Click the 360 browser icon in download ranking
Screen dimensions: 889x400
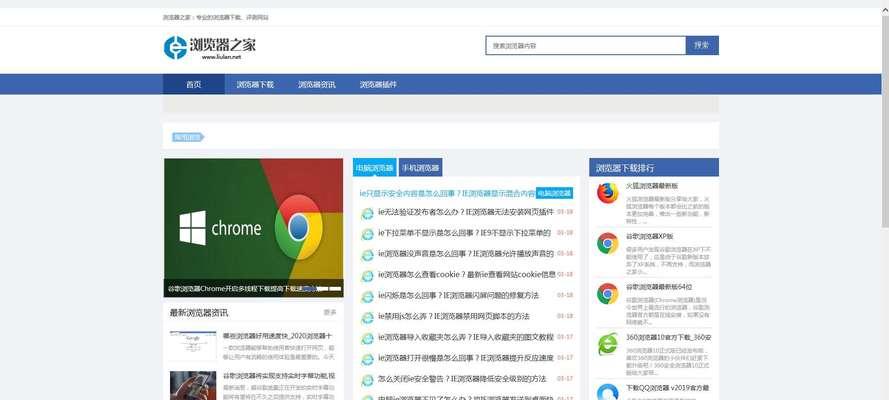(x=607, y=344)
